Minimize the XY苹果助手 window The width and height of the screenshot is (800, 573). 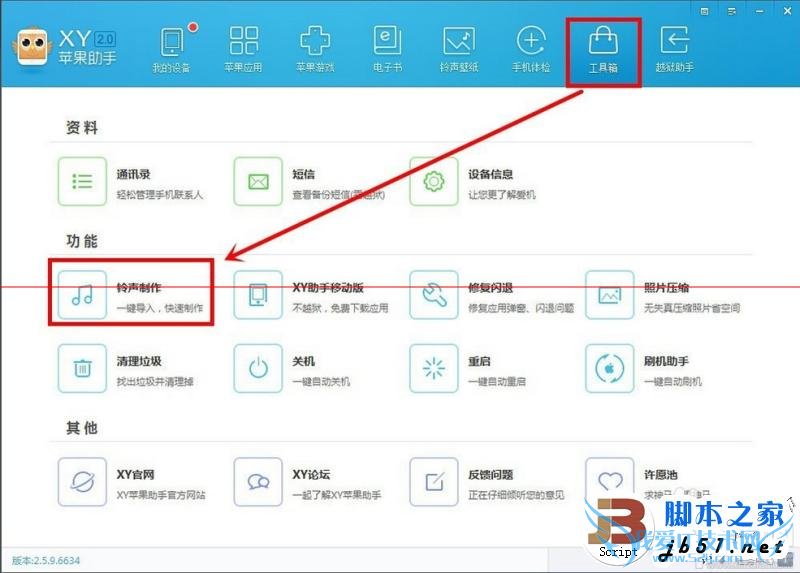coord(760,11)
